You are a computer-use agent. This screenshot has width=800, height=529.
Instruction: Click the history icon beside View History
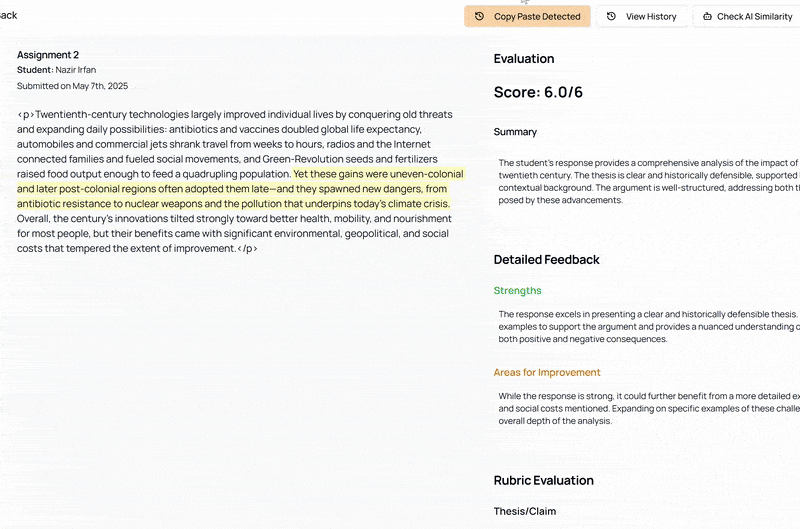click(x=611, y=17)
